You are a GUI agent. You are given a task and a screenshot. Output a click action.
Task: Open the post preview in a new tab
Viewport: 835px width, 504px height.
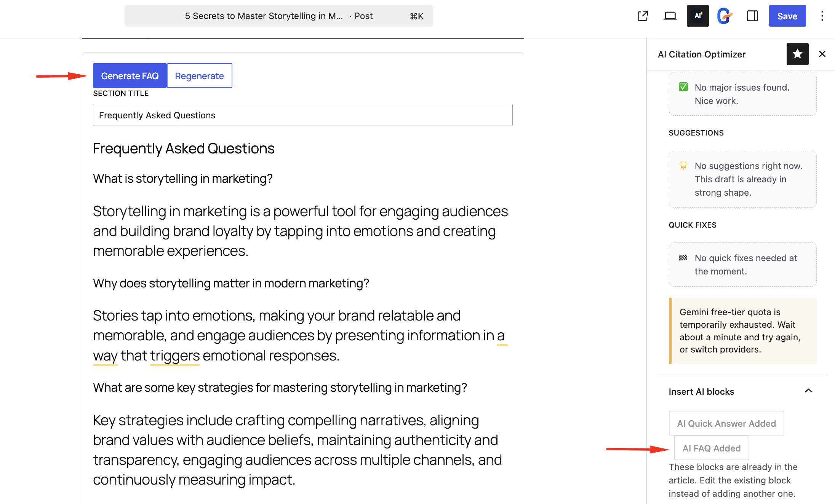pos(643,16)
